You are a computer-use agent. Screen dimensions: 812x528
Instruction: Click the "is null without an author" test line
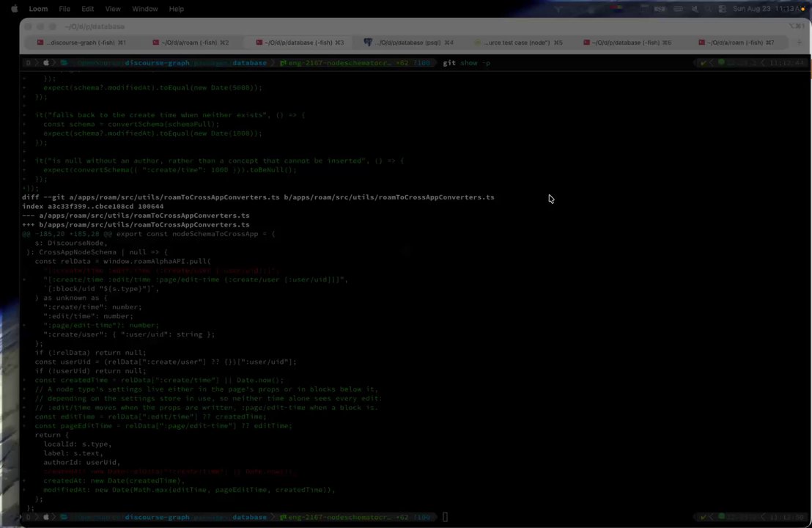coord(219,161)
